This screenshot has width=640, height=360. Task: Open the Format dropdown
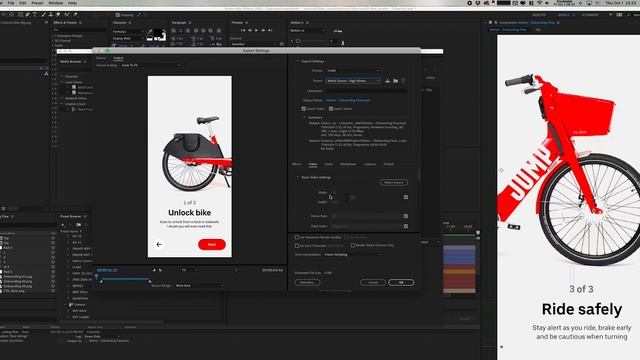click(x=353, y=71)
